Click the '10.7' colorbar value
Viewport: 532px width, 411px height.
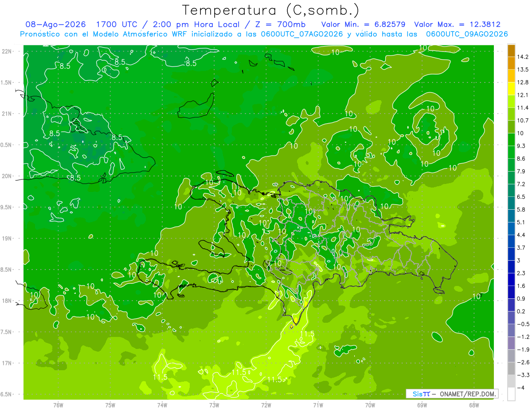click(x=524, y=121)
